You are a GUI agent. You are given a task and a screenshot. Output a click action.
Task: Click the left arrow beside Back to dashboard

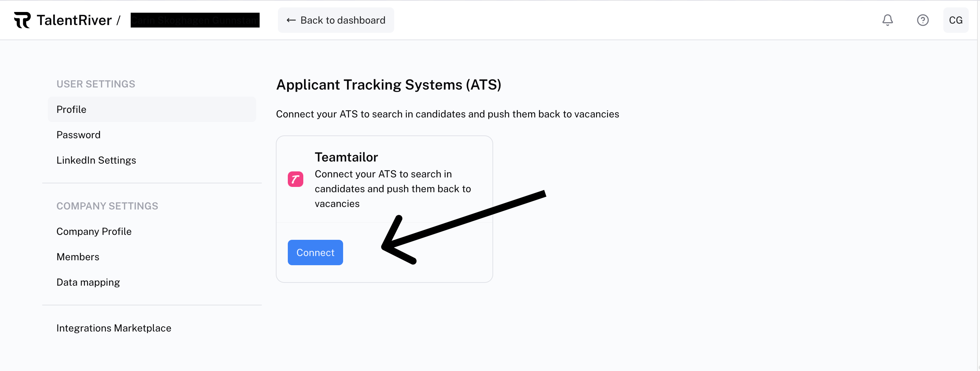coord(291,20)
